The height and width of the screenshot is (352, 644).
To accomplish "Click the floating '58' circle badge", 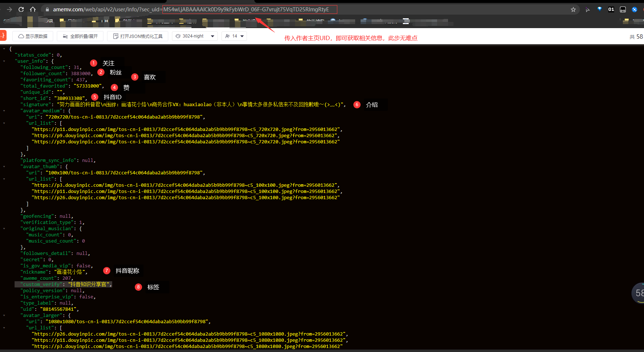I will (x=638, y=293).
